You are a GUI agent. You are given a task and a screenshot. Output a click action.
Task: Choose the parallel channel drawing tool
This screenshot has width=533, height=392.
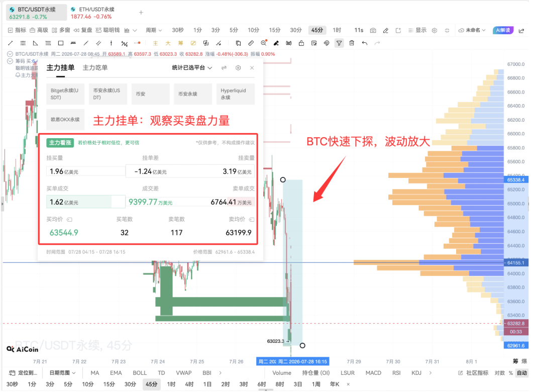98,43
